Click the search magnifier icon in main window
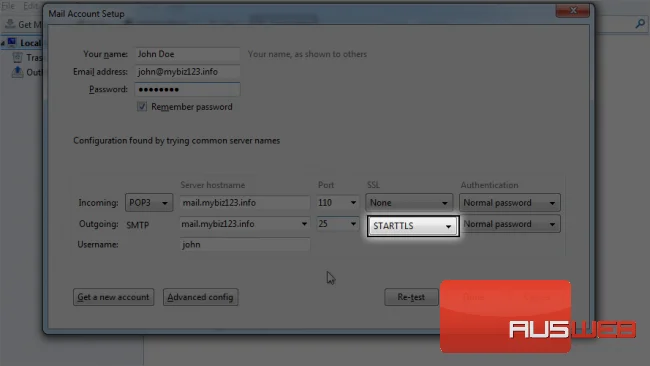 point(640,24)
